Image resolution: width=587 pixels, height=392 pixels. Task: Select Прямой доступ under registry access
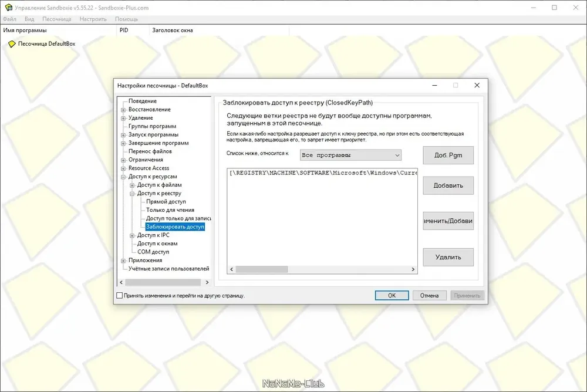(166, 201)
